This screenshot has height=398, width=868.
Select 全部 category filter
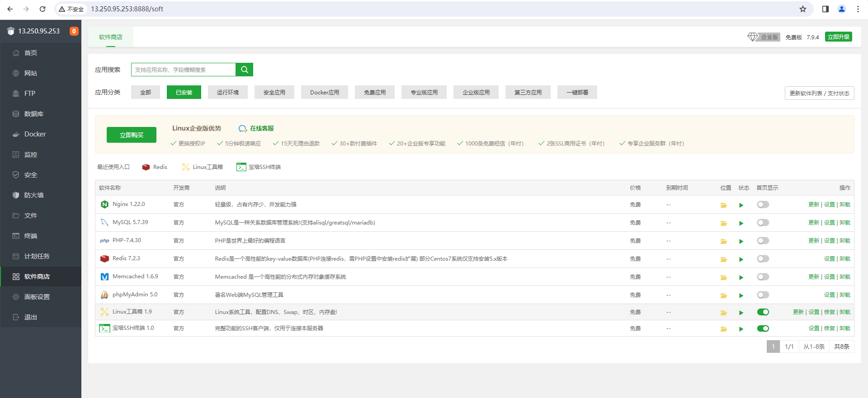pyautogui.click(x=146, y=92)
